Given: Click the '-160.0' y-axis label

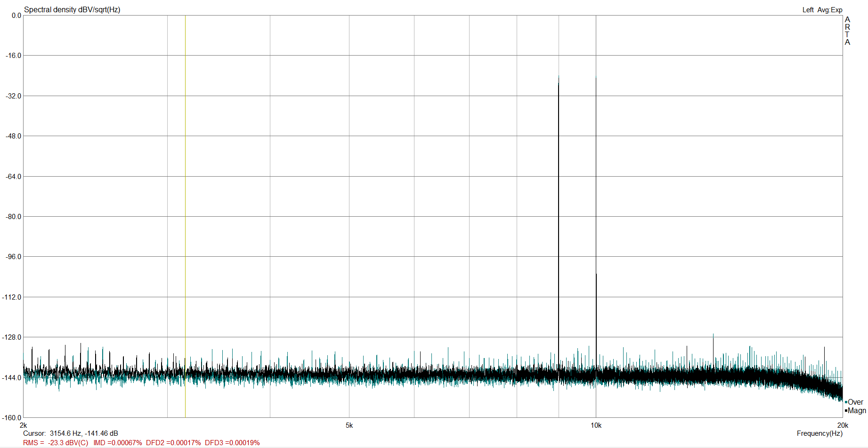Looking at the screenshot, I should (12, 418).
